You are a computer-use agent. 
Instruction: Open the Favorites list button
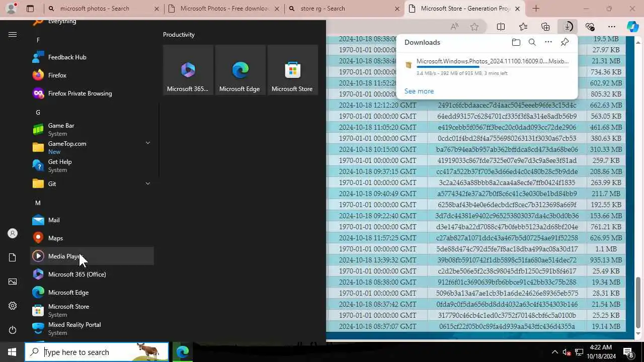[523, 27]
